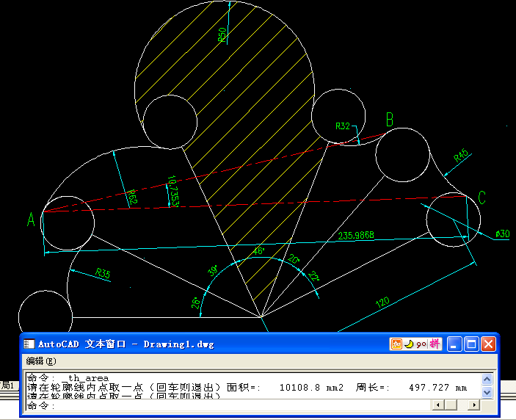Click the command line right scroll arrow
Viewport: 516px width, 420px height.
[474, 405]
